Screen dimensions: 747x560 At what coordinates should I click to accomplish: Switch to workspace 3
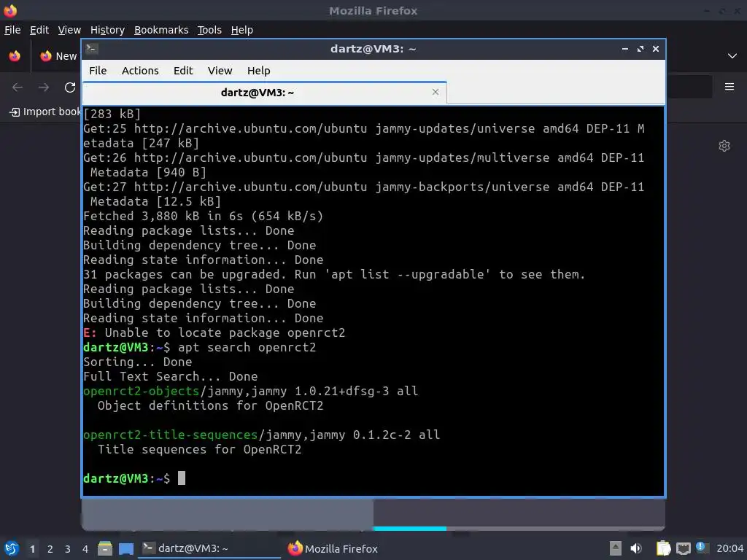tap(68, 549)
